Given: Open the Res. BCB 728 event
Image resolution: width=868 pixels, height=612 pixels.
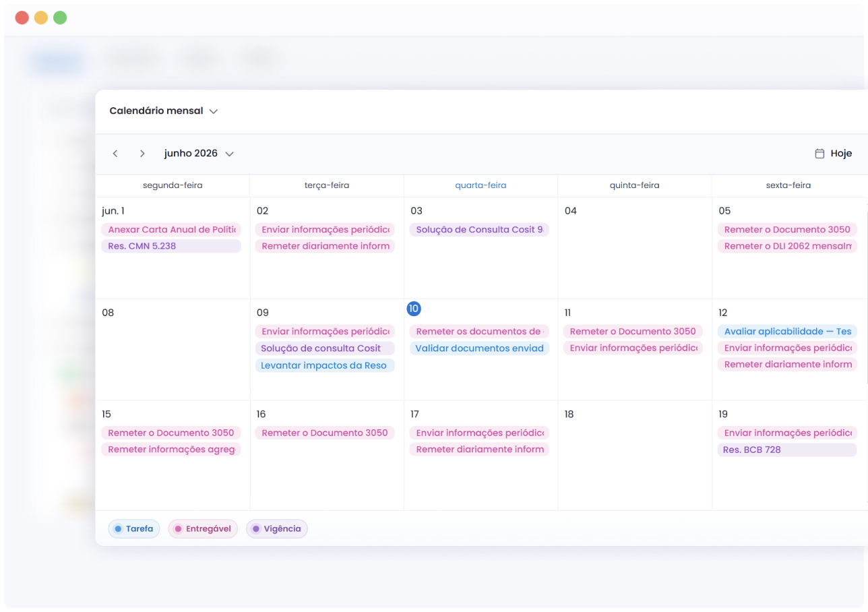Looking at the screenshot, I should tap(787, 450).
